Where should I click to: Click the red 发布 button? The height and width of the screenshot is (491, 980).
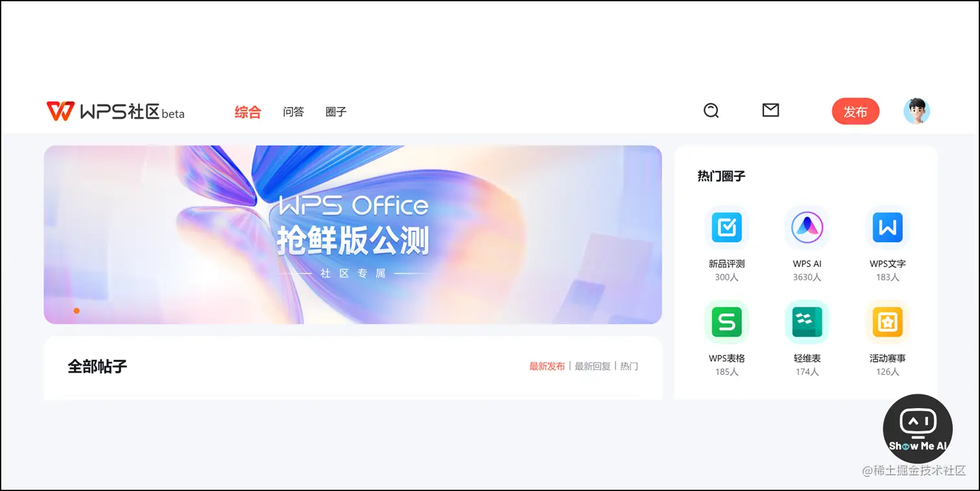click(x=856, y=112)
